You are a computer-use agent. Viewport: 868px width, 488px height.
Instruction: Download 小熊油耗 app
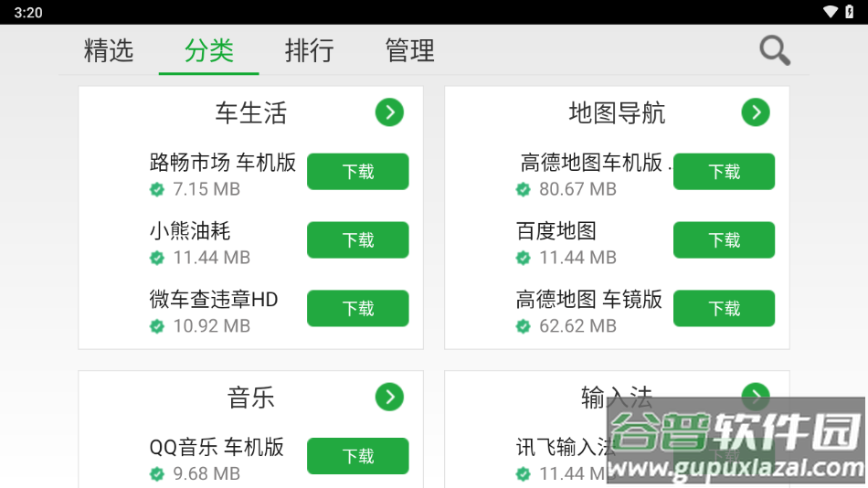tap(358, 239)
